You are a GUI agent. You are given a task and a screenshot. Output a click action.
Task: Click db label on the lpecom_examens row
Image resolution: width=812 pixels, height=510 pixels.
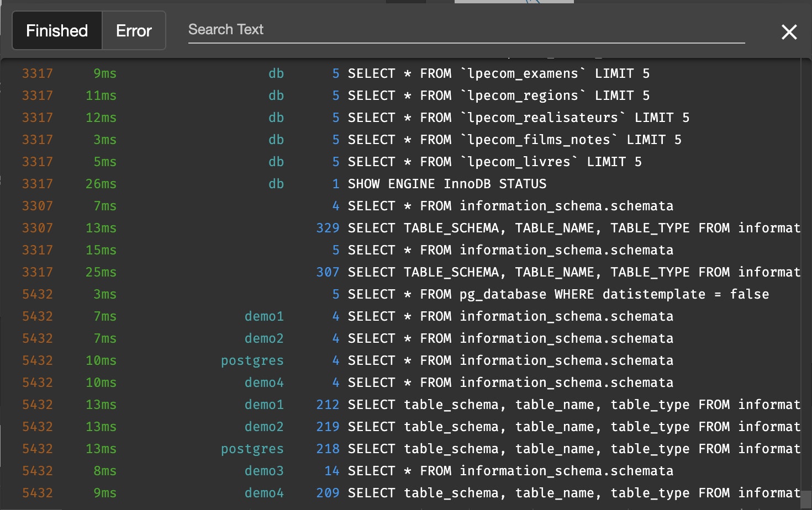pos(276,73)
